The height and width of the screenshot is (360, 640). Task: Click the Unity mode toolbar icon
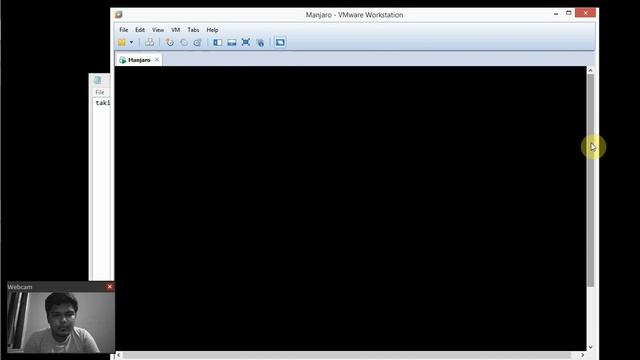pyautogui.click(x=260, y=42)
